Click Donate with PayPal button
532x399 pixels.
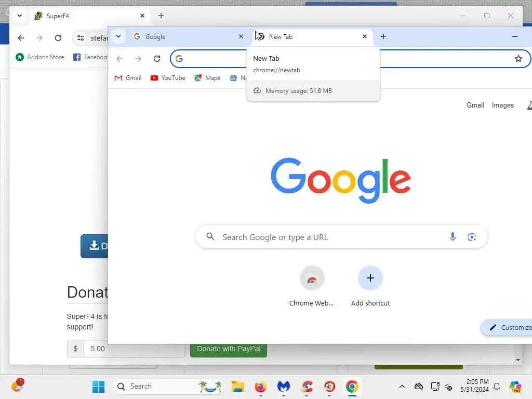coord(229,350)
